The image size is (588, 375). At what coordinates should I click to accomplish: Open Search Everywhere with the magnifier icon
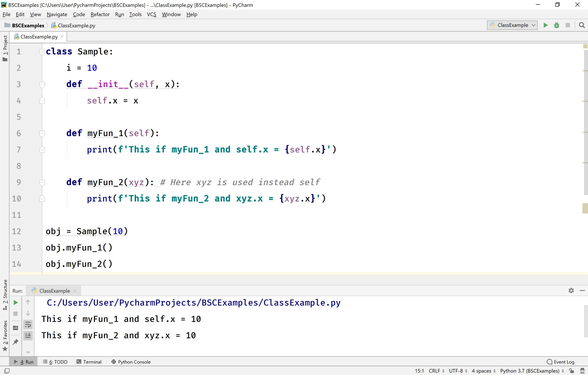[x=582, y=25]
